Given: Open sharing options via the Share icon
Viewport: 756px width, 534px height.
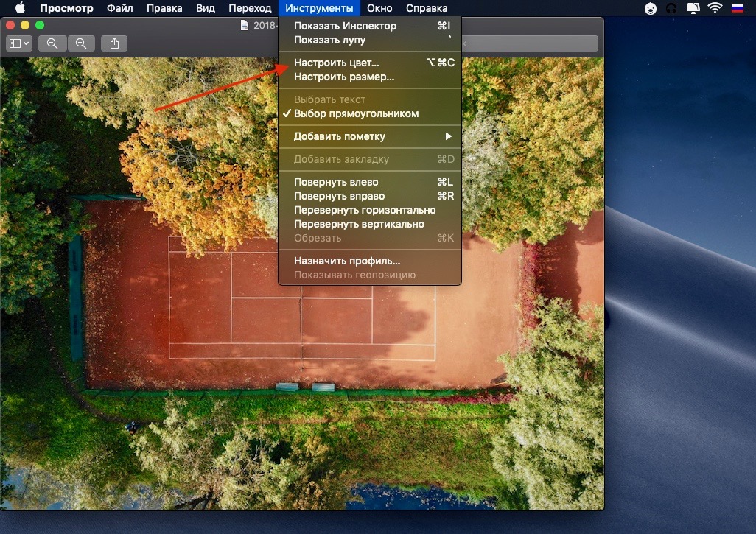Looking at the screenshot, I should 114,43.
